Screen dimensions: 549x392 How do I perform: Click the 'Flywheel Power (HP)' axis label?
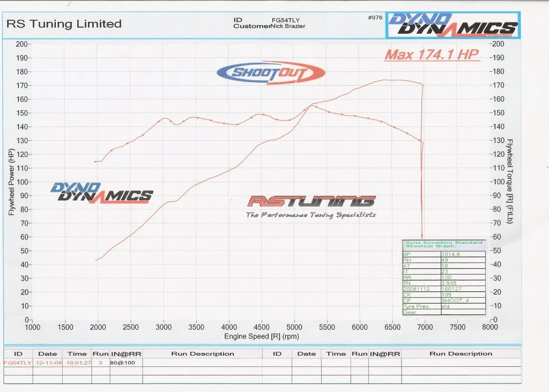[12, 182]
